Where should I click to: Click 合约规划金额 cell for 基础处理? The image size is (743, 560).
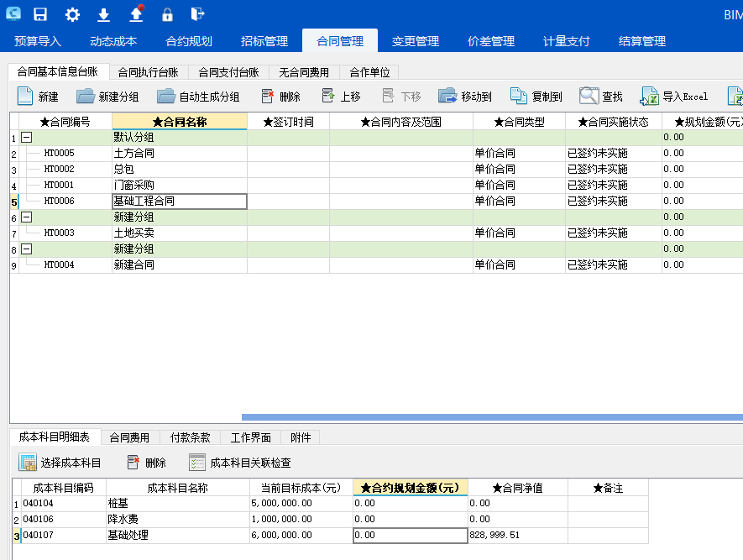point(411,536)
